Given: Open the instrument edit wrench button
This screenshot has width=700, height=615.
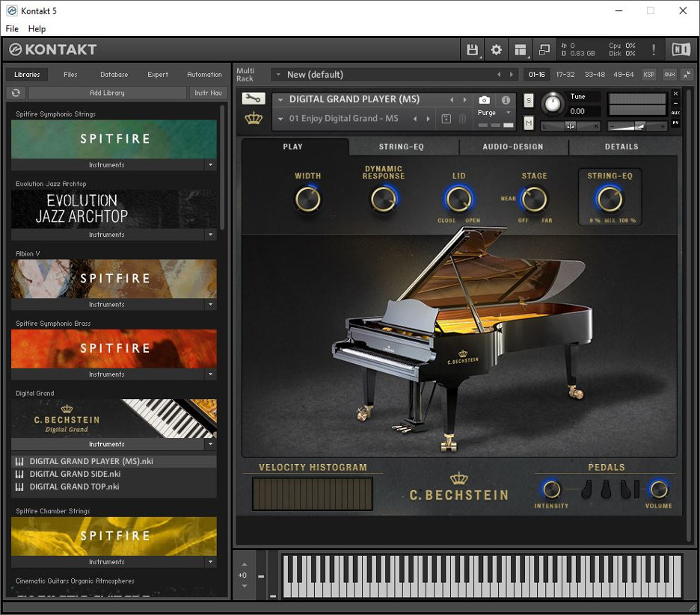Looking at the screenshot, I should coord(253,99).
